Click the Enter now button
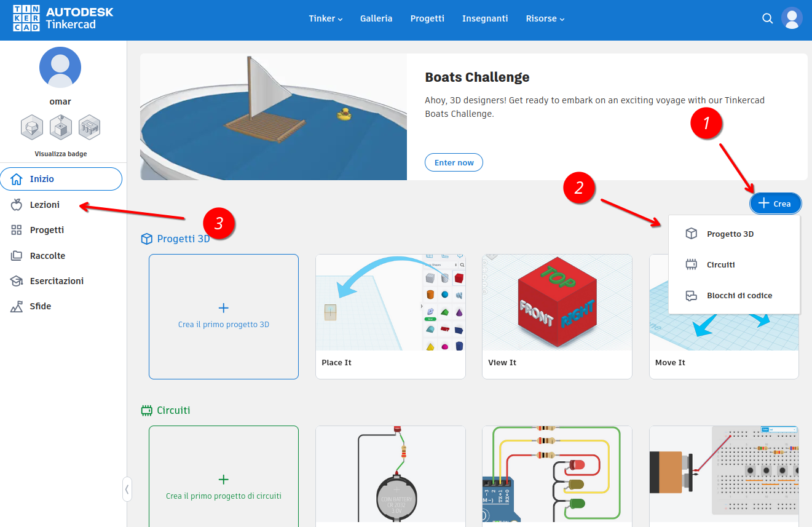 pos(454,162)
